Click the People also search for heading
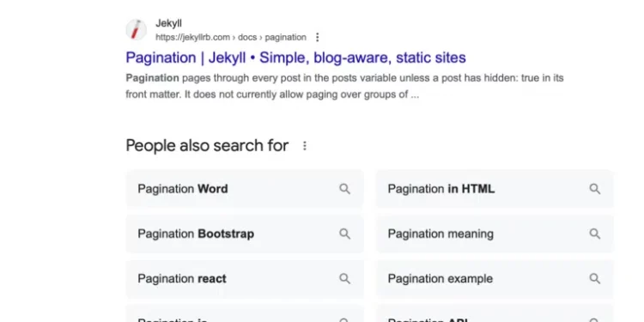Screen dimensions: 644x322 point(207,146)
